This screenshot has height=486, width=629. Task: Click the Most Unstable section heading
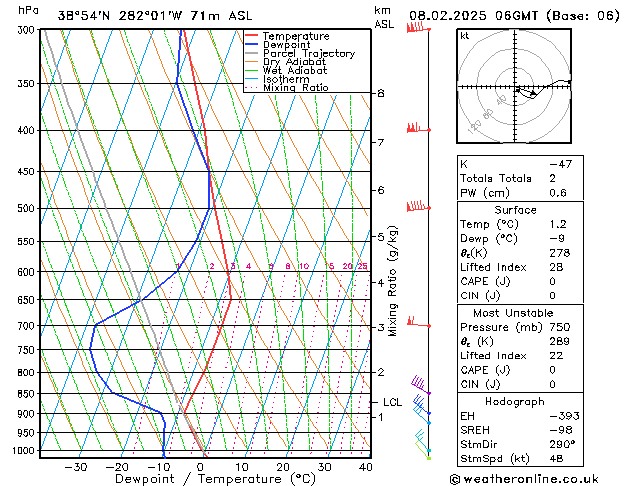click(513, 313)
